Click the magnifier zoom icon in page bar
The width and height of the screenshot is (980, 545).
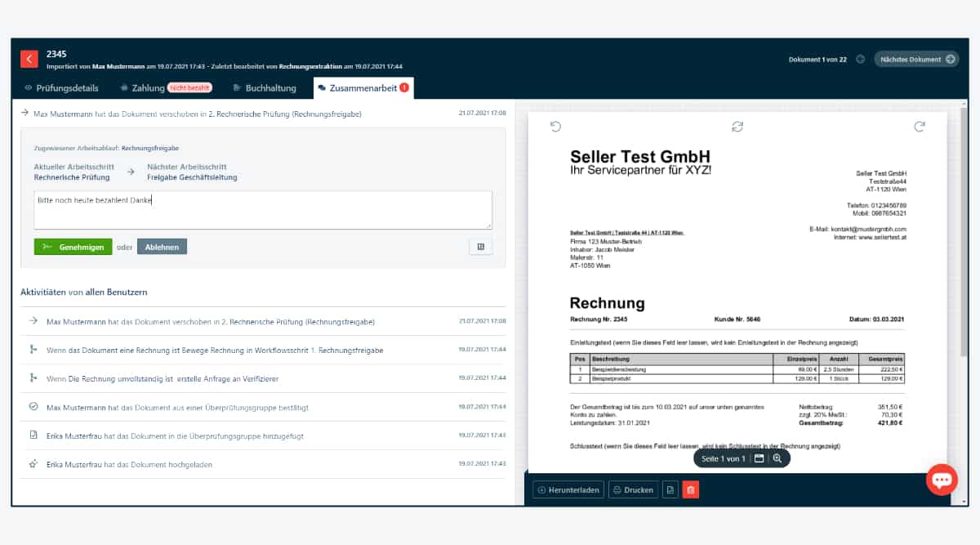[777, 459]
